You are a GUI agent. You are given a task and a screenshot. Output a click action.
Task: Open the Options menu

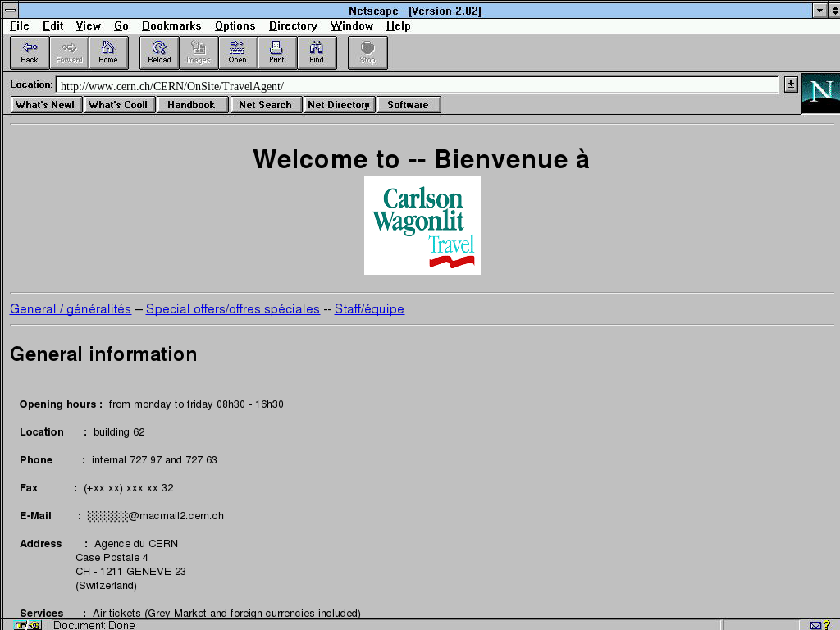(235, 26)
